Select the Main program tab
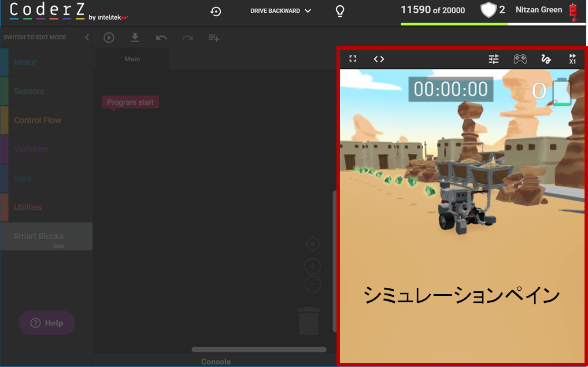 (132, 59)
